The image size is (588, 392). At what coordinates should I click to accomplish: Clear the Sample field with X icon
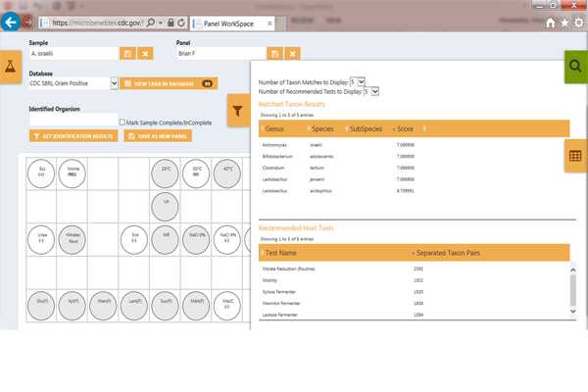pyautogui.click(x=145, y=53)
